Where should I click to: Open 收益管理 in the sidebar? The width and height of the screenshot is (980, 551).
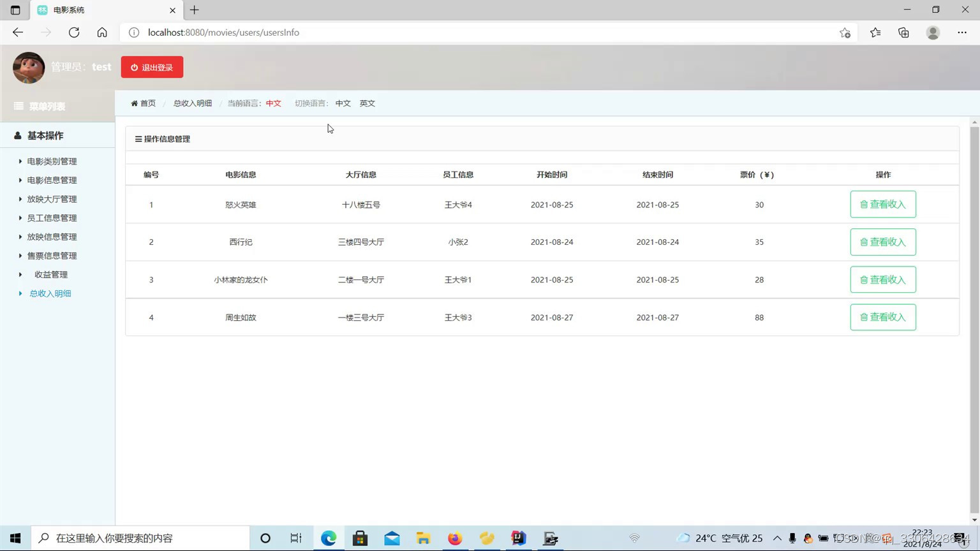(x=51, y=274)
